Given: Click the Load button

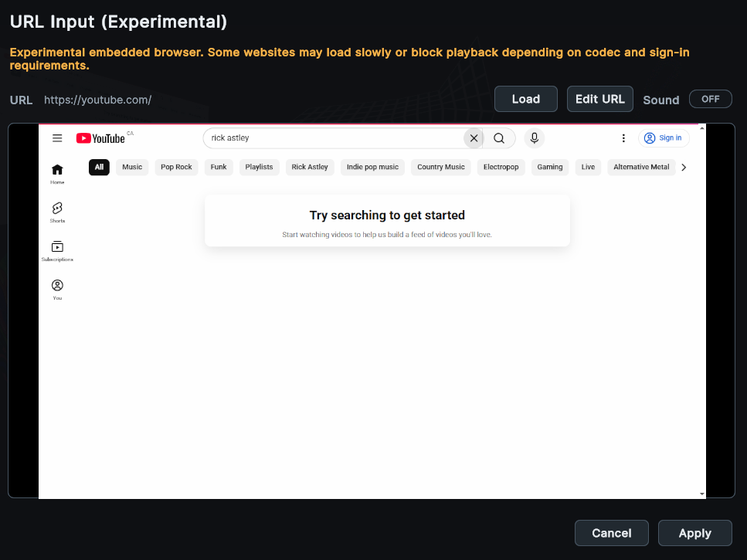Looking at the screenshot, I should [526, 99].
